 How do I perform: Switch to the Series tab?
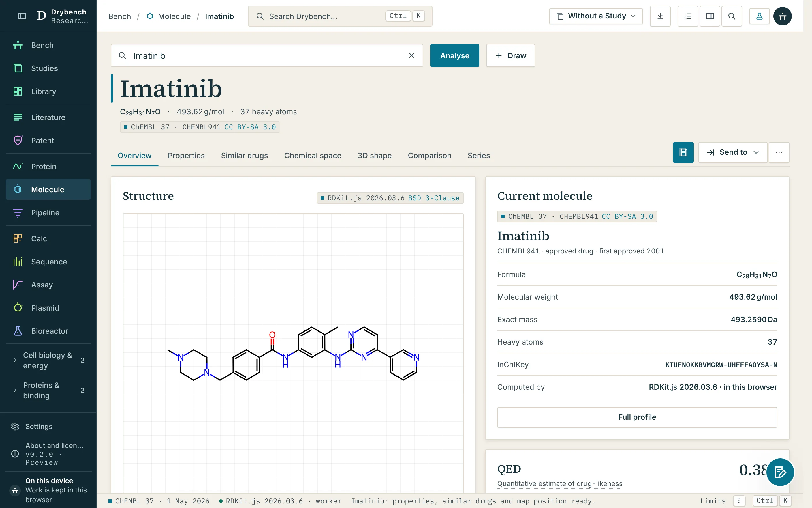tap(479, 156)
